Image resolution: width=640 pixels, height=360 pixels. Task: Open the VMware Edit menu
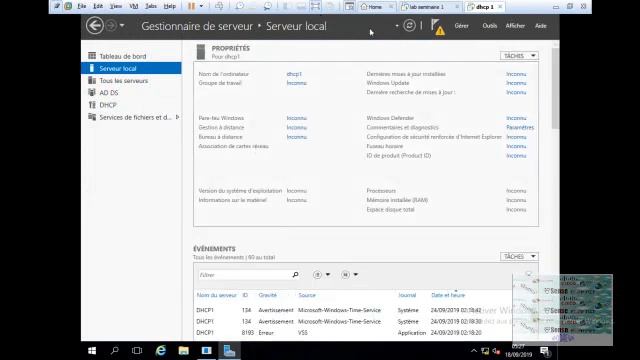pyautogui.click(x=98, y=6)
